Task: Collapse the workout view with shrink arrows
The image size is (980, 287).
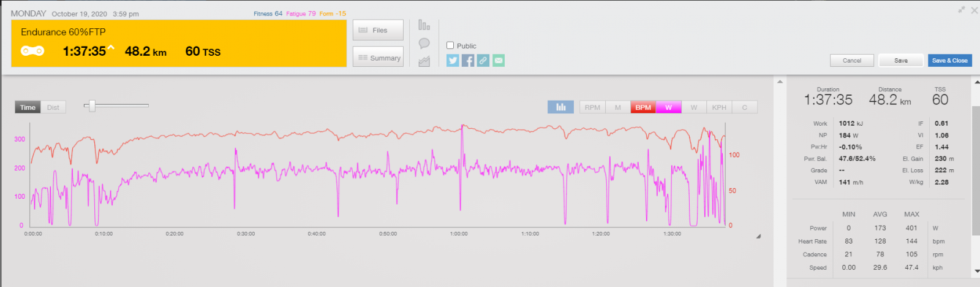Action: 962,10
